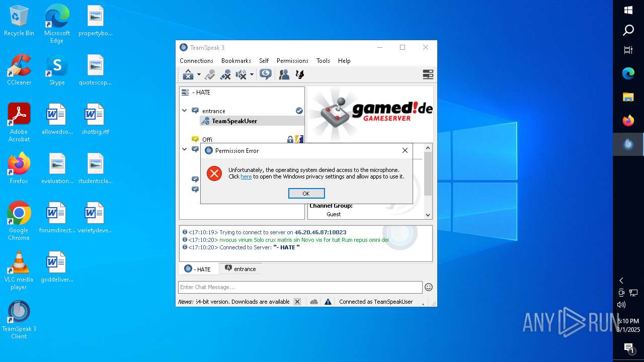Image resolution: width=644 pixels, height=362 pixels.
Task: Click the volume speaker tray icon
Action: pyautogui.click(x=621, y=305)
